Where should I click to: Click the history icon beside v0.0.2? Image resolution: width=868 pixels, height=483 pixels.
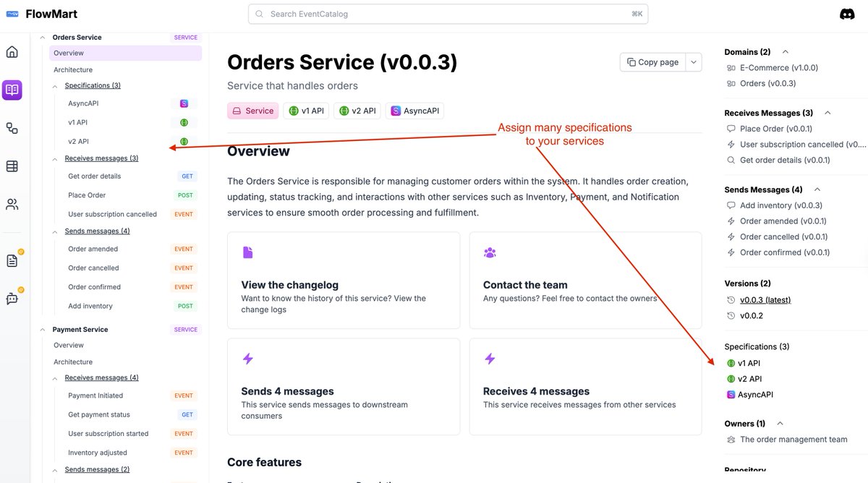731,316
